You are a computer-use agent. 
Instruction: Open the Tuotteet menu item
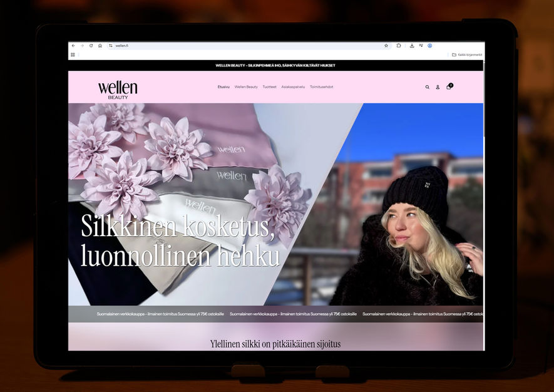270,87
